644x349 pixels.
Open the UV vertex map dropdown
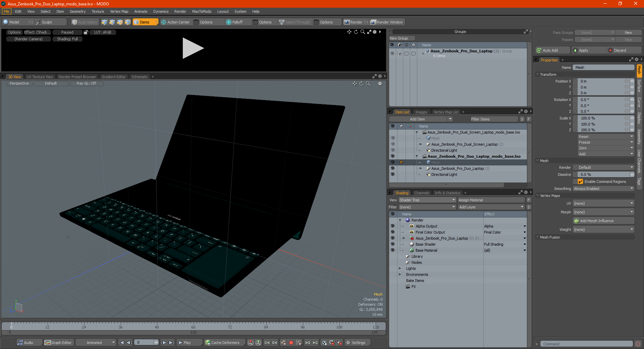(603, 203)
